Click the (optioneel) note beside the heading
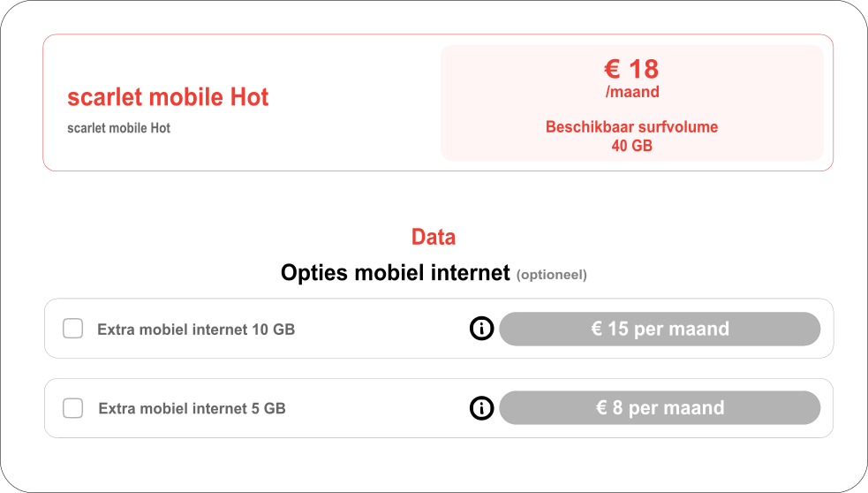 click(551, 275)
